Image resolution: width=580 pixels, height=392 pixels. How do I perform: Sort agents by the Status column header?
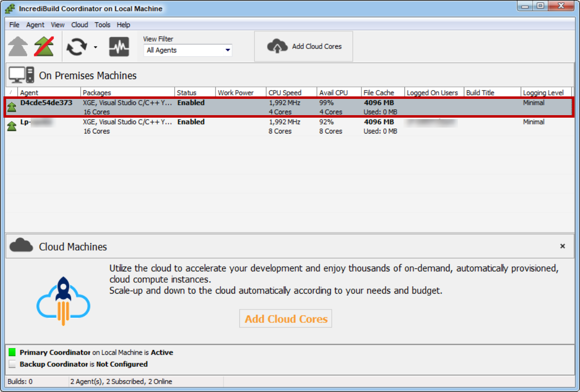(195, 92)
